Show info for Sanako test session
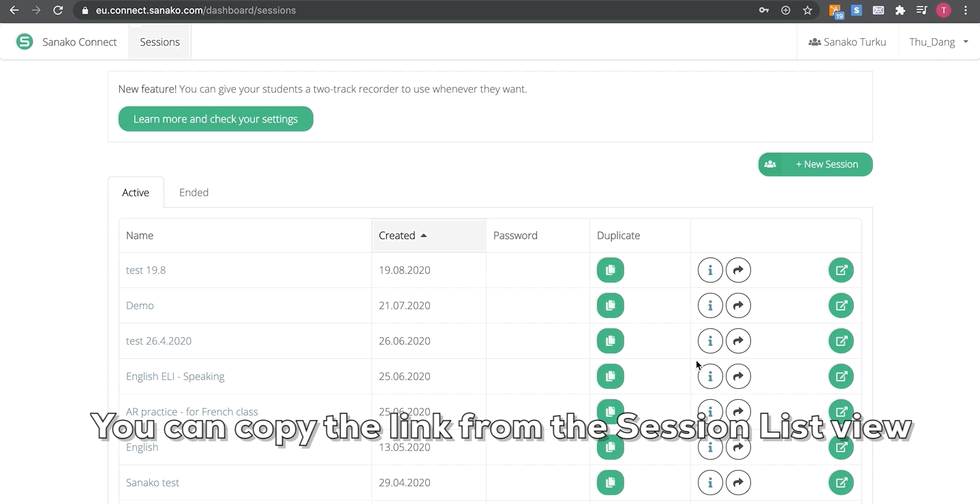980x504 pixels. 710,482
